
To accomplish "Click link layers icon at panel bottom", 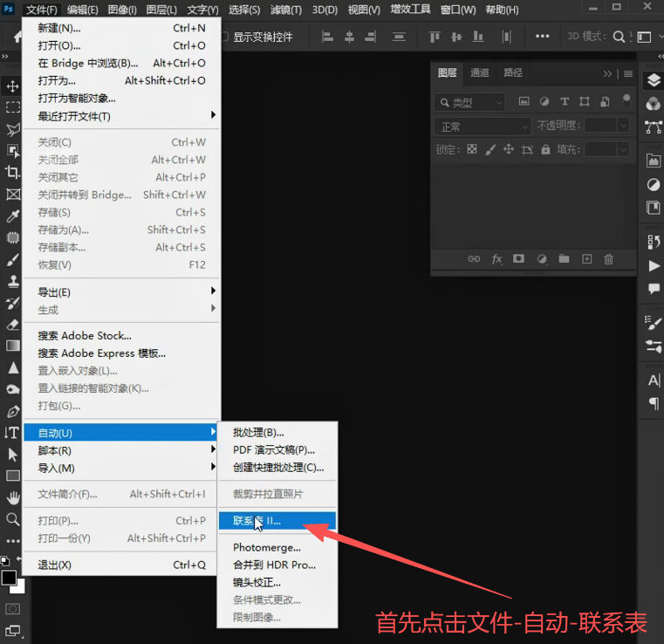I will 474,258.
